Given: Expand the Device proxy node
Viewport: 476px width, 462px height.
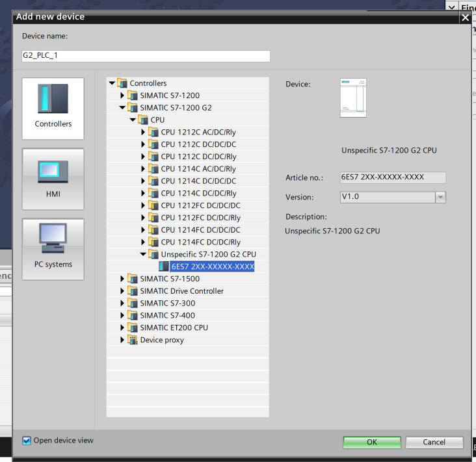Looking at the screenshot, I should pyautogui.click(x=122, y=340).
